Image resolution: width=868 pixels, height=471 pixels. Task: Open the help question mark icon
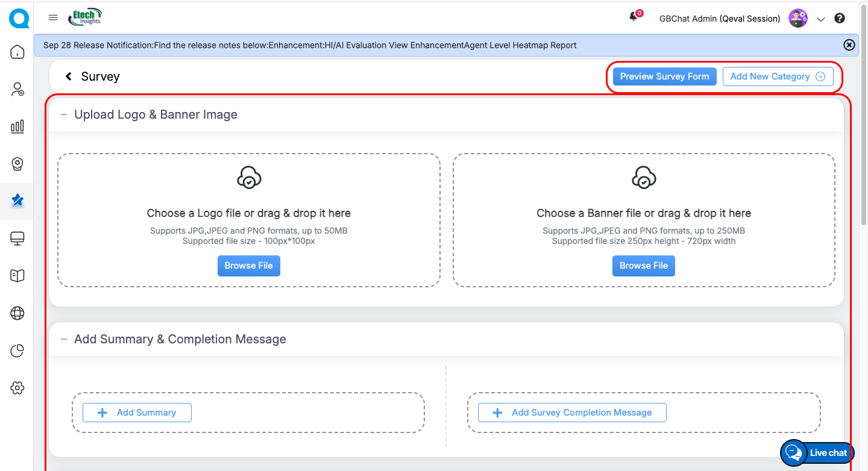[x=840, y=19]
